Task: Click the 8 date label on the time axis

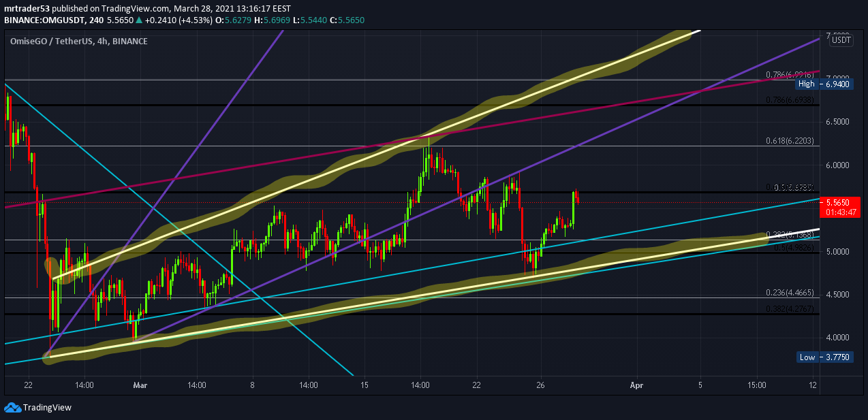Action: pyautogui.click(x=252, y=385)
